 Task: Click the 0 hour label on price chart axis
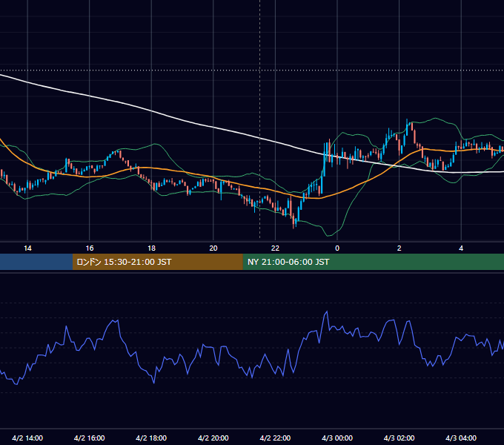point(337,248)
